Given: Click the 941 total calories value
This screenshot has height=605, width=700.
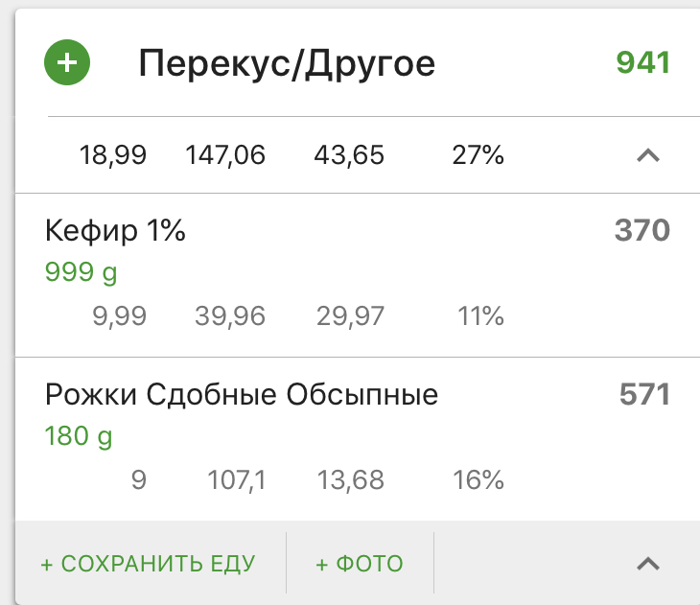Looking at the screenshot, I should (x=642, y=63).
